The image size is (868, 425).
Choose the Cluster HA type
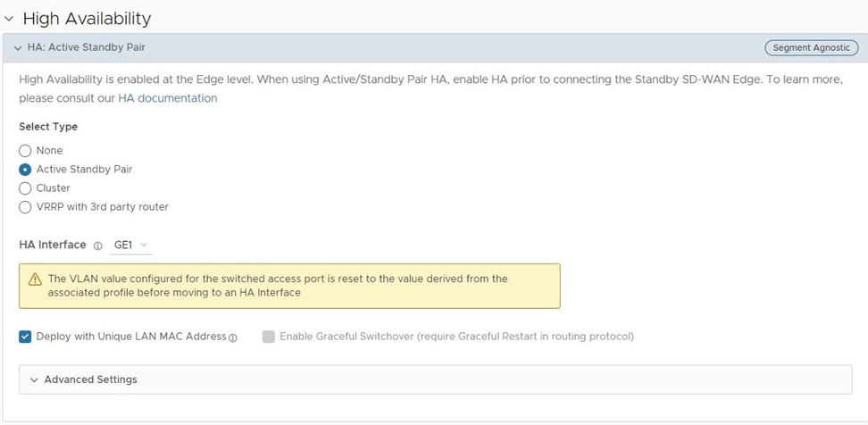pos(26,188)
